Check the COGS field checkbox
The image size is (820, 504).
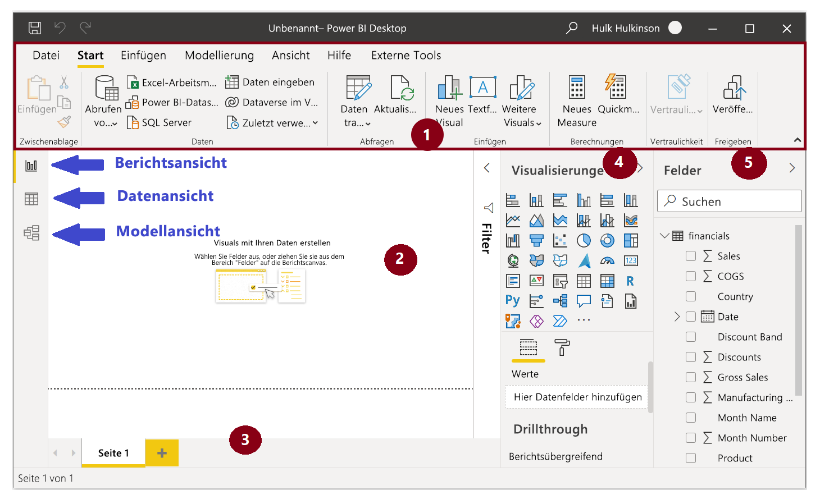pyautogui.click(x=691, y=276)
